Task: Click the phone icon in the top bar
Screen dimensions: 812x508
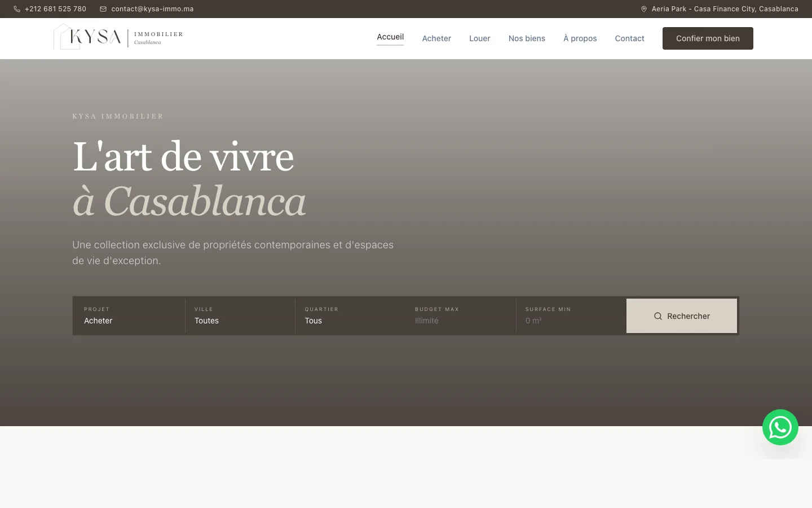Action: pyautogui.click(x=17, y=8)
